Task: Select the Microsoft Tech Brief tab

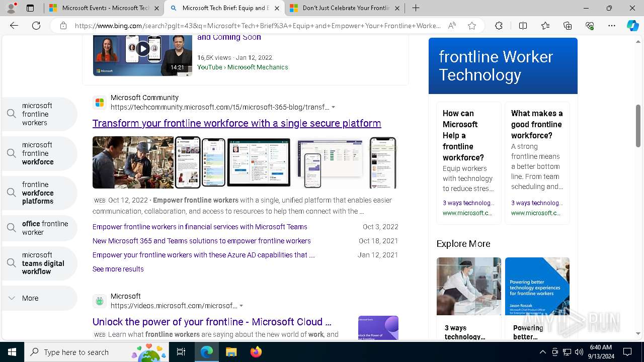Action: click(224, 8)
